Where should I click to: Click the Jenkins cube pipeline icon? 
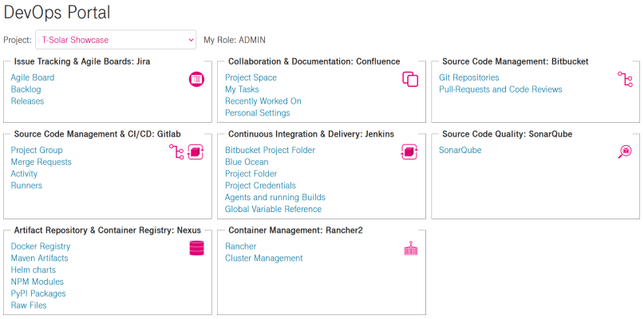(x=409, y=152)
